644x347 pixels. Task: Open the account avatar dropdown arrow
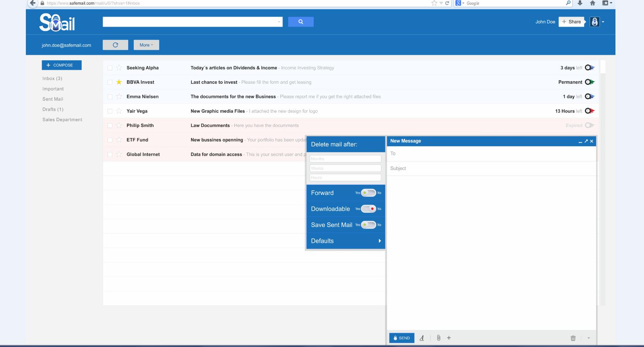tap(603, 22)
